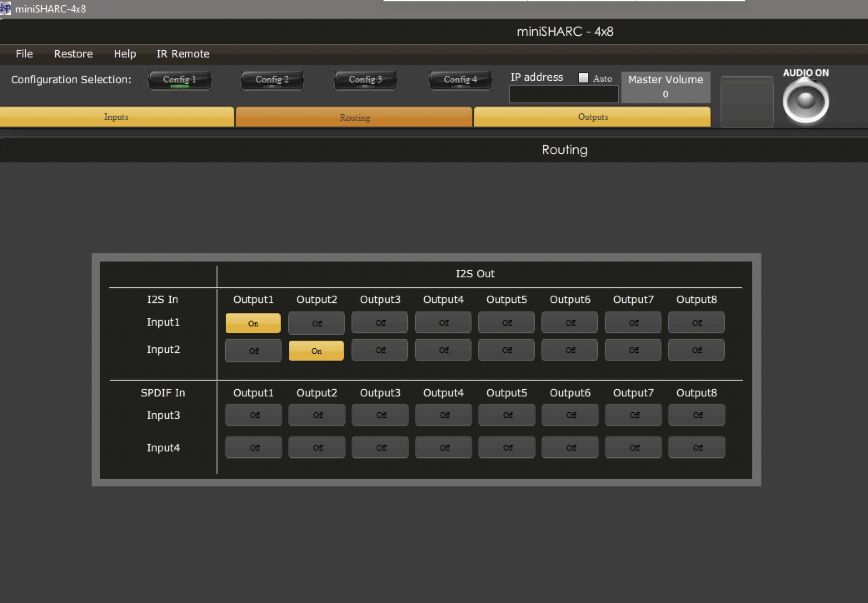Click the AUDIO ON speaker icon
868x603 pixels.
click(x=806, y=101)
